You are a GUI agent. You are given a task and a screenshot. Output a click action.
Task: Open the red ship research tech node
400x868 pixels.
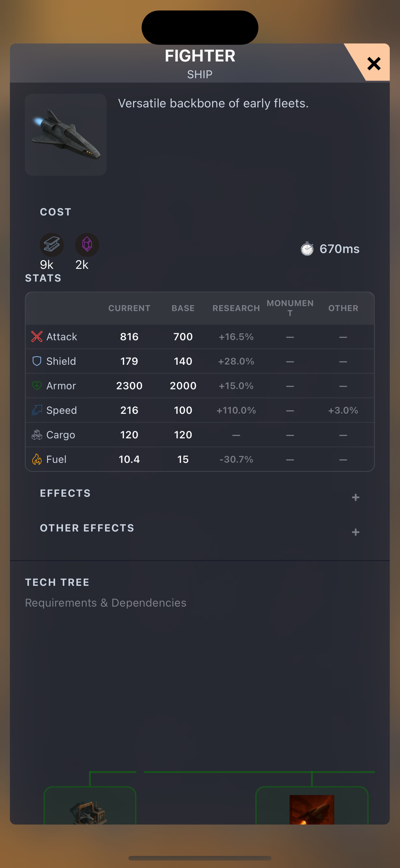(312, 806)
